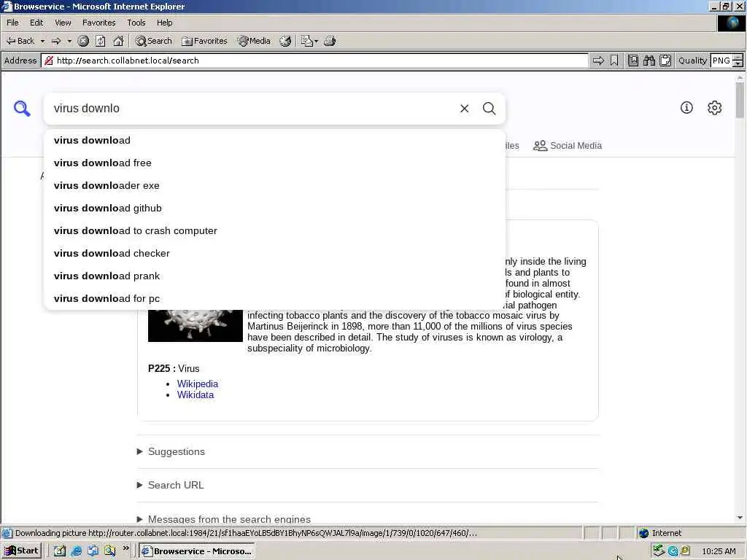Screen dimensions: 747x560
Task: Click the Internet security zone indicator
Action: [660, 533]
